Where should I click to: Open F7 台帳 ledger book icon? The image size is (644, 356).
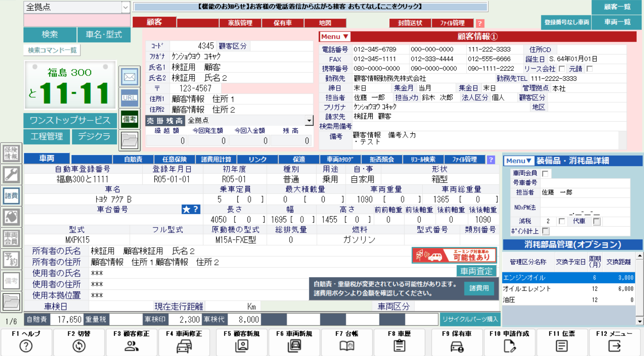pos(347,346)
